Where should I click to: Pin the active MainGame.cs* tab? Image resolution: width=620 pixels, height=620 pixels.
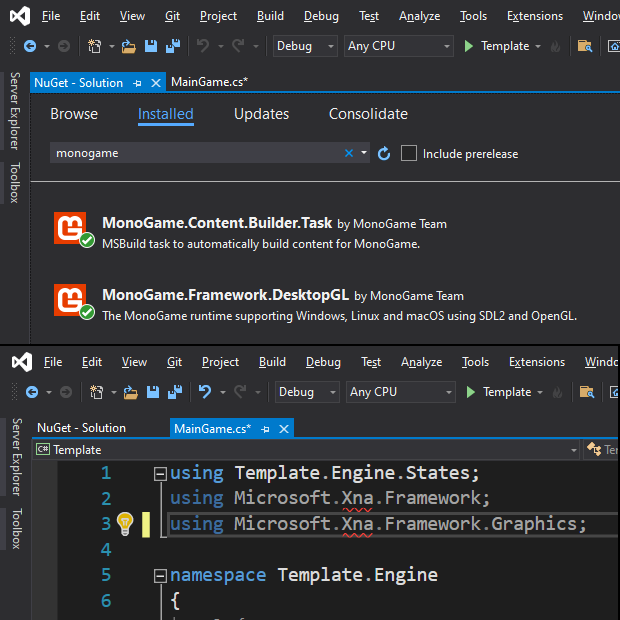(265, 429)
